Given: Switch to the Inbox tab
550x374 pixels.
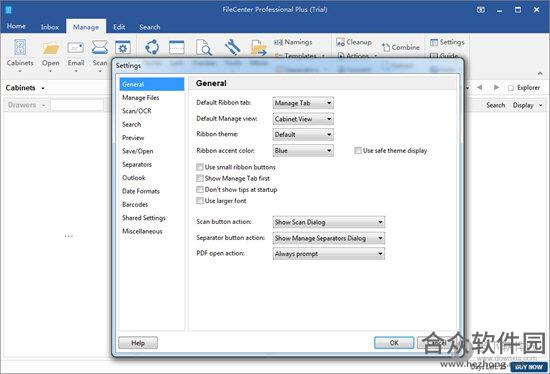Looking at the screenshot, I should [x=50, y=27].
